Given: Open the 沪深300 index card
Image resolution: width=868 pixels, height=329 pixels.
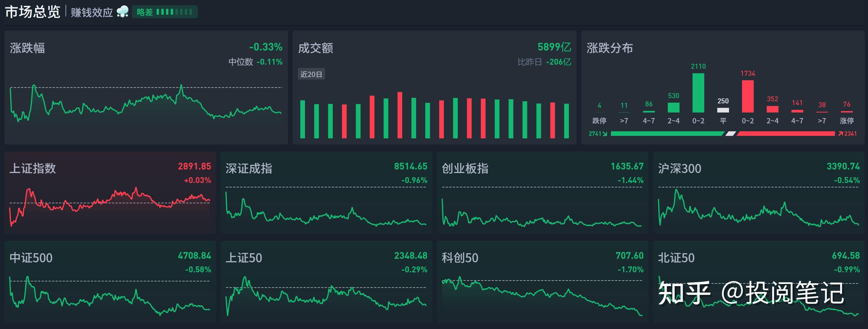Looking at the screenshot, I should point(759,193).
